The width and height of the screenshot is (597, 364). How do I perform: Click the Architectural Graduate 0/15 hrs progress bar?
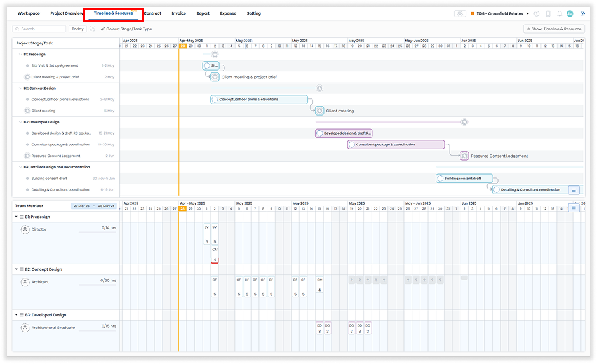97,330
